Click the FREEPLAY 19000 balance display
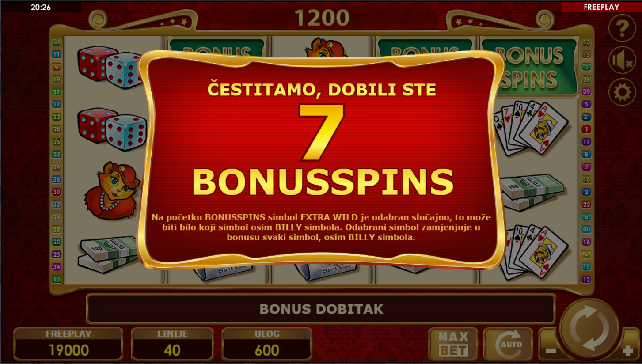 [x=68, y=344]
